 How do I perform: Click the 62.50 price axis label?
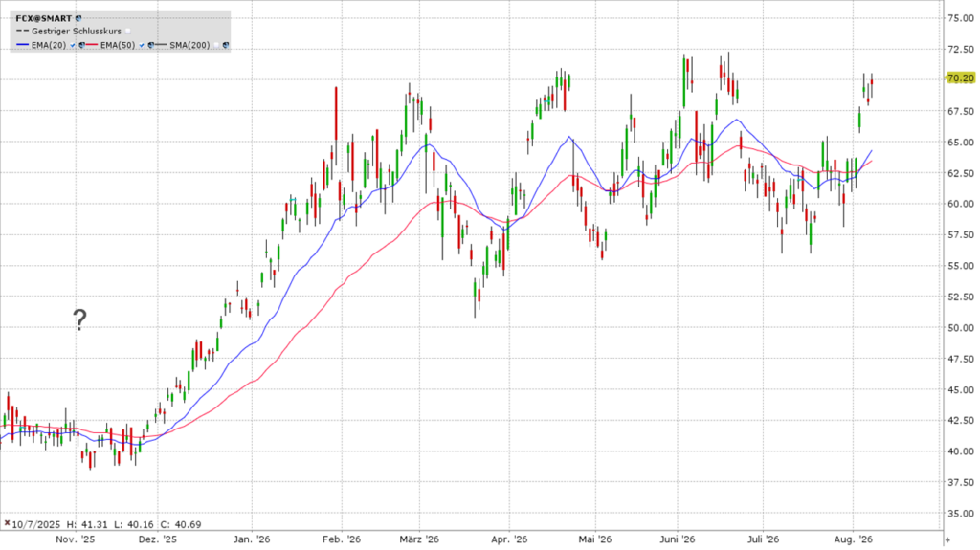(x=961, y=173)
